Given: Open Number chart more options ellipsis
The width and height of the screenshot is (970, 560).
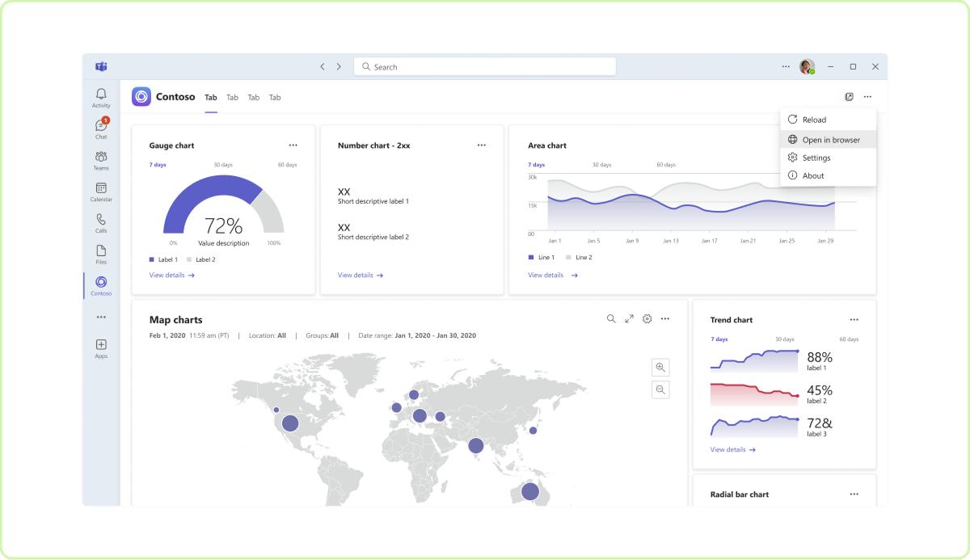Looking at the screenshot, I should pos(482,145).
